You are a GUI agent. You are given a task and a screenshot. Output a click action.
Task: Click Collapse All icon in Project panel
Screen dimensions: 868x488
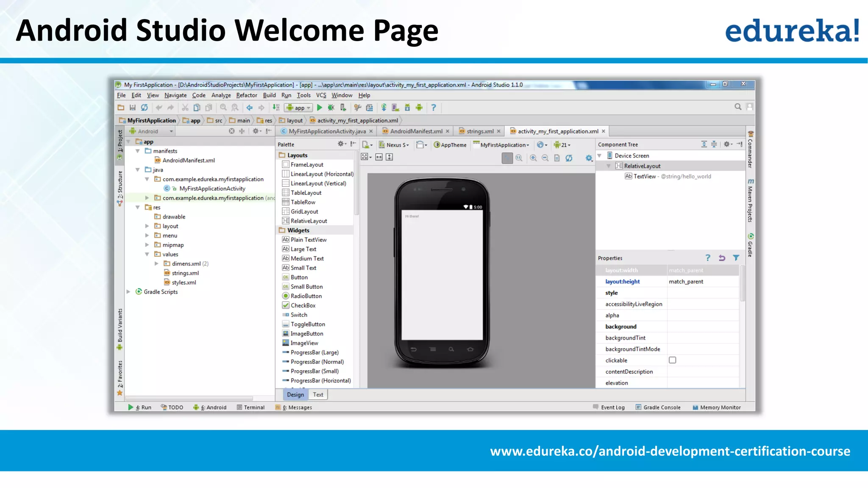point(242,131)
